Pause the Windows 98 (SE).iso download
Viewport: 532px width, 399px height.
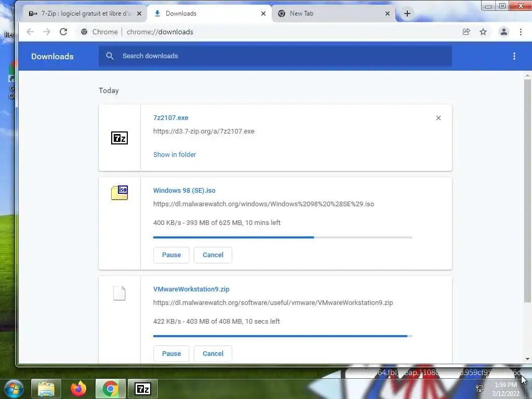[x=171, y=255]
